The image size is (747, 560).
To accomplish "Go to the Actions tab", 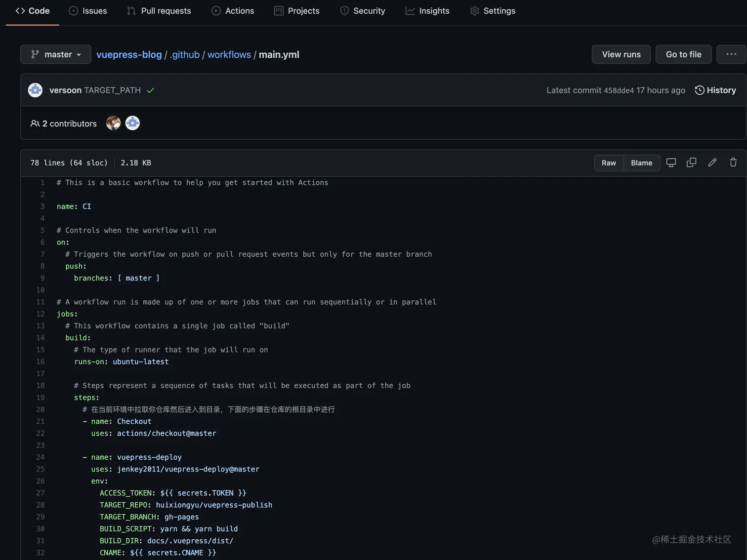I will click(x=233, y=11).
